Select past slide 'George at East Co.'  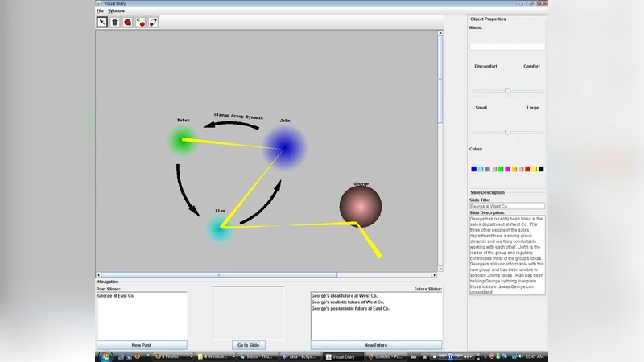116,295
